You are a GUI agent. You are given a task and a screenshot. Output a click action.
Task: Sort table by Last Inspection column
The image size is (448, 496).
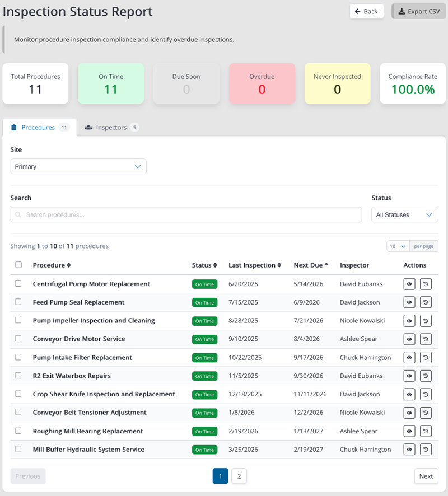(255, 265)
